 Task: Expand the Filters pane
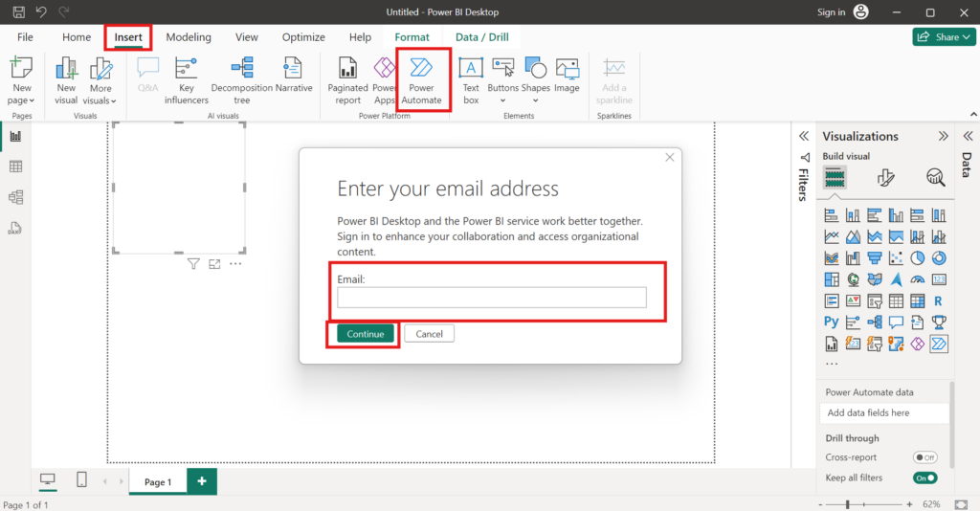(804, 136)
